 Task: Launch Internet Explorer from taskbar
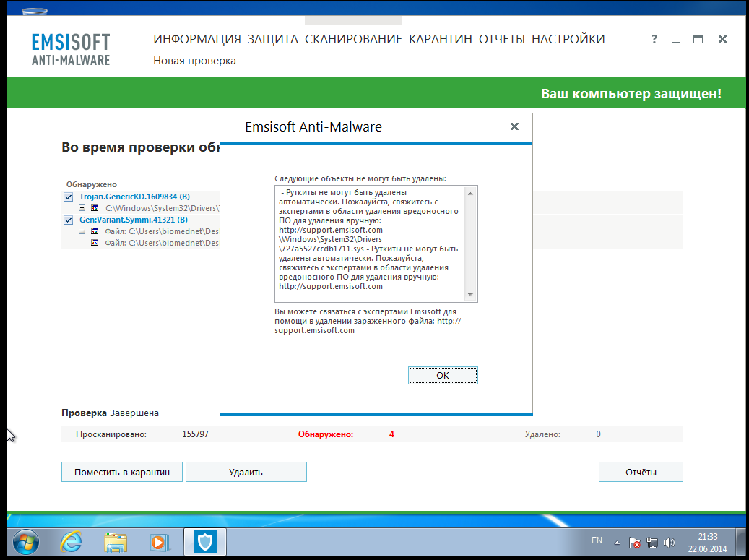72,543
